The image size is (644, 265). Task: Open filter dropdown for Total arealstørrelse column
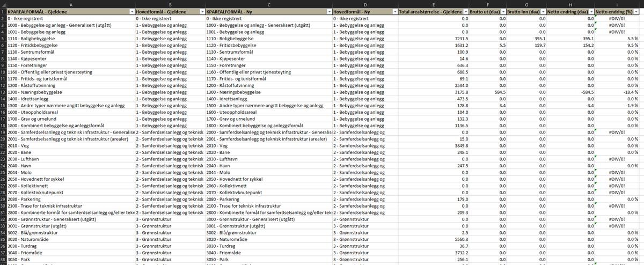[x=467, y=11]
